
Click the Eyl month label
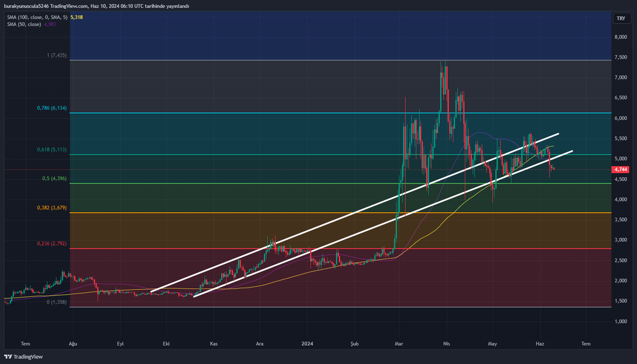[x=120, y=343]
